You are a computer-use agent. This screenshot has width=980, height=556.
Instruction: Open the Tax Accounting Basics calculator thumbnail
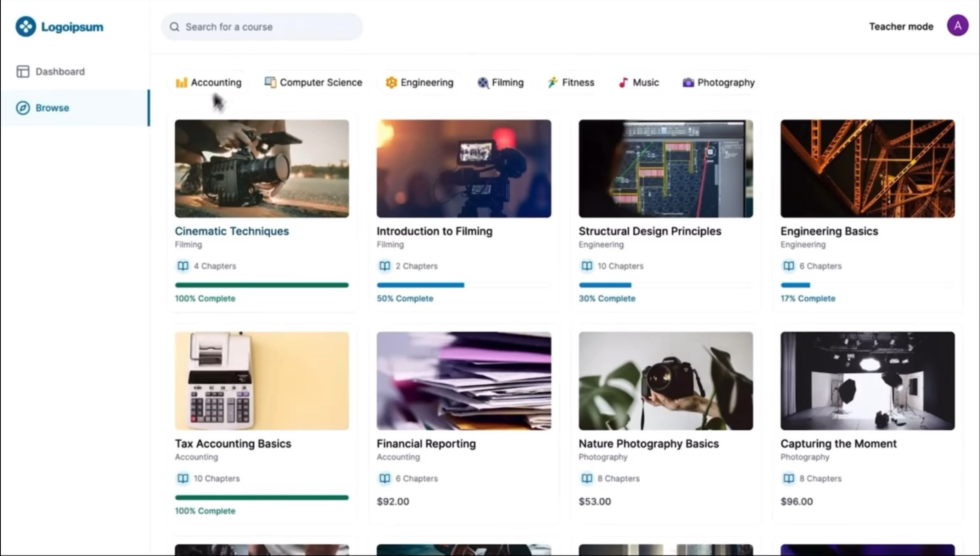click(x=262, y=381)
